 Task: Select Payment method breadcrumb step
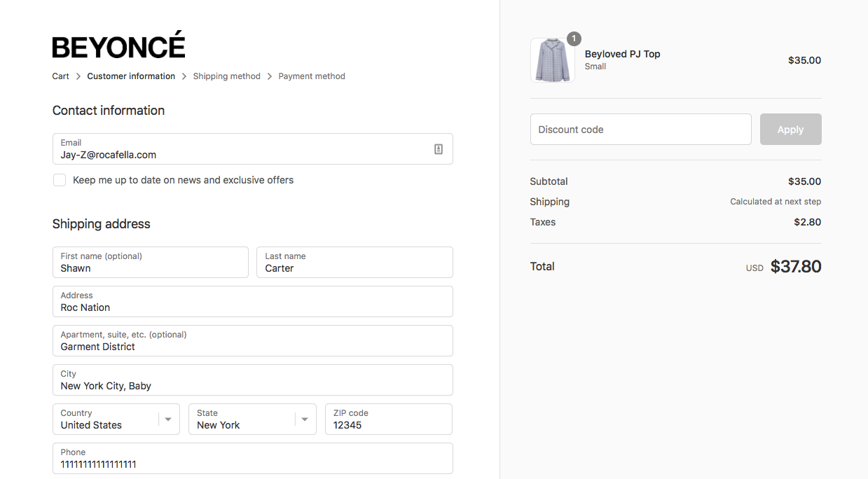[312, 76]
